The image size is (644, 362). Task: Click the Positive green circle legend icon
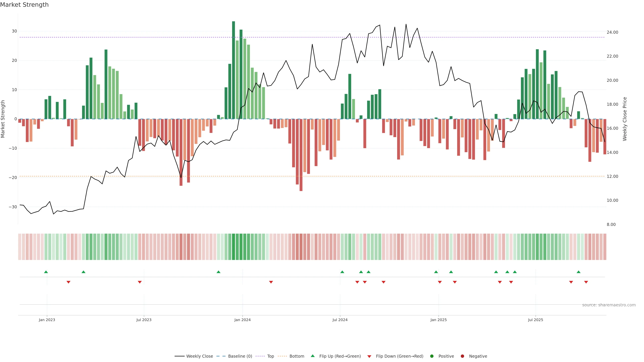pyautogui.click(x=432, y=356)
